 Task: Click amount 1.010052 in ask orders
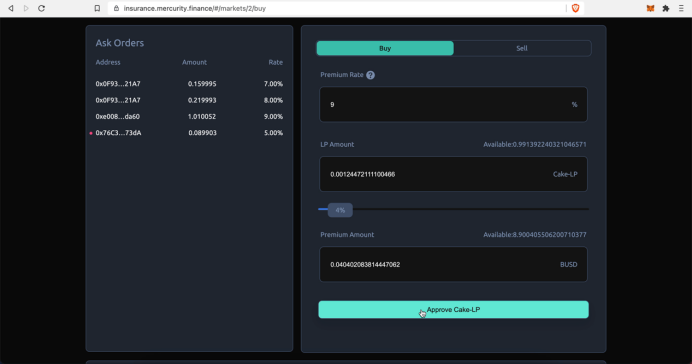pos(202,116)
